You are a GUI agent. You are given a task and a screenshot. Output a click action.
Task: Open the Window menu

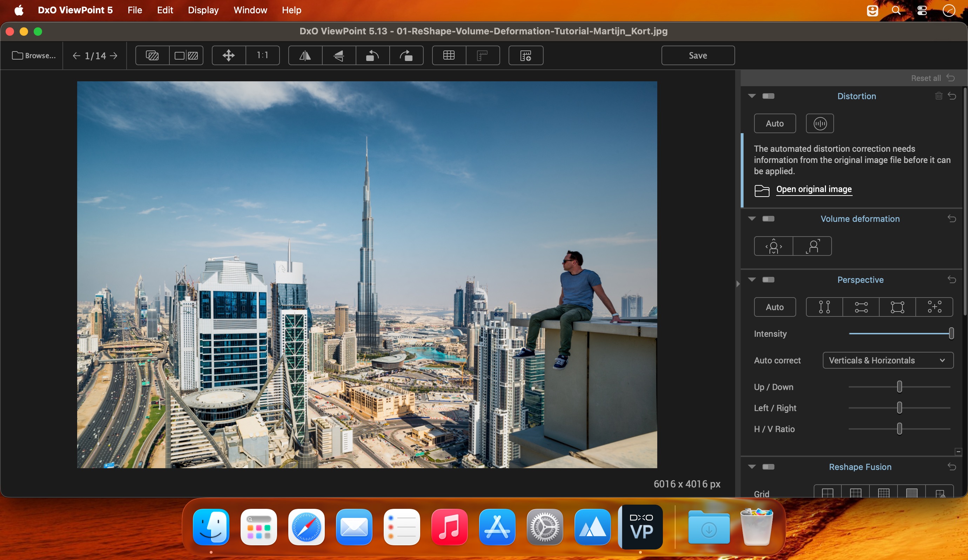point(250,10)
